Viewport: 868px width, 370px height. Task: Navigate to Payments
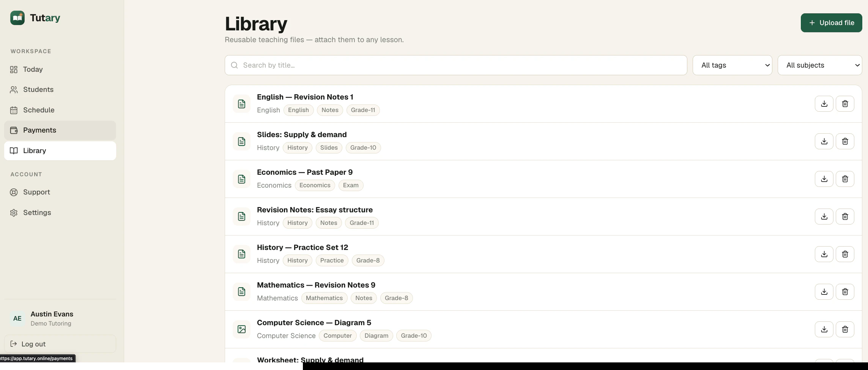pos(60,130)
